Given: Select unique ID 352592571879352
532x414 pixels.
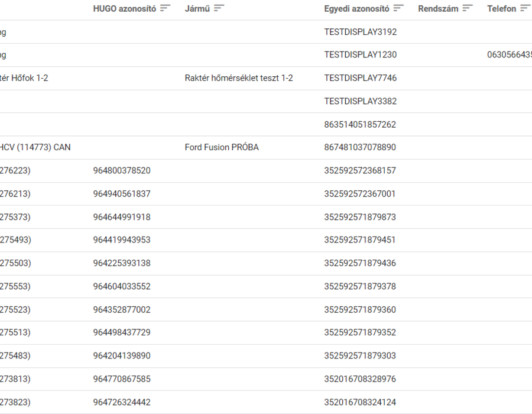Looking at the screenshot, I should point(360,332).
